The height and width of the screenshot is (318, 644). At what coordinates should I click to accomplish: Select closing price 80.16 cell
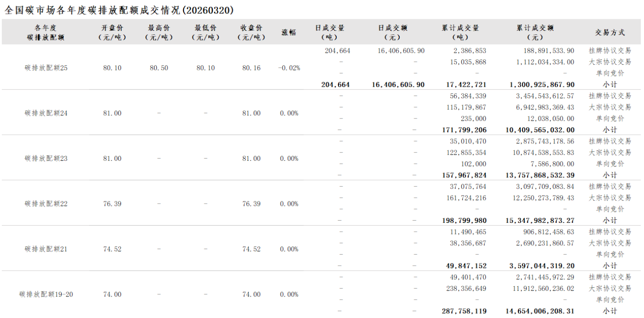(x=251, y=68)
